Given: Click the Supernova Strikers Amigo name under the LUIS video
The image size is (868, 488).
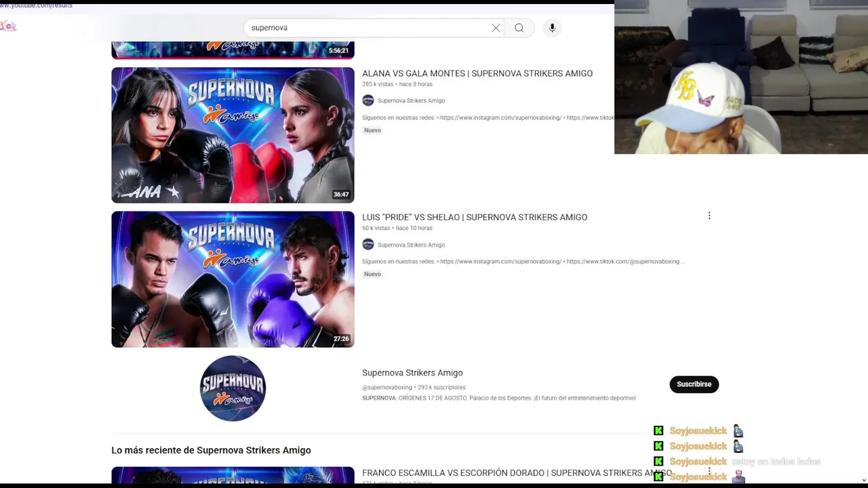Looking at the screenshot, I should (411, 245).
